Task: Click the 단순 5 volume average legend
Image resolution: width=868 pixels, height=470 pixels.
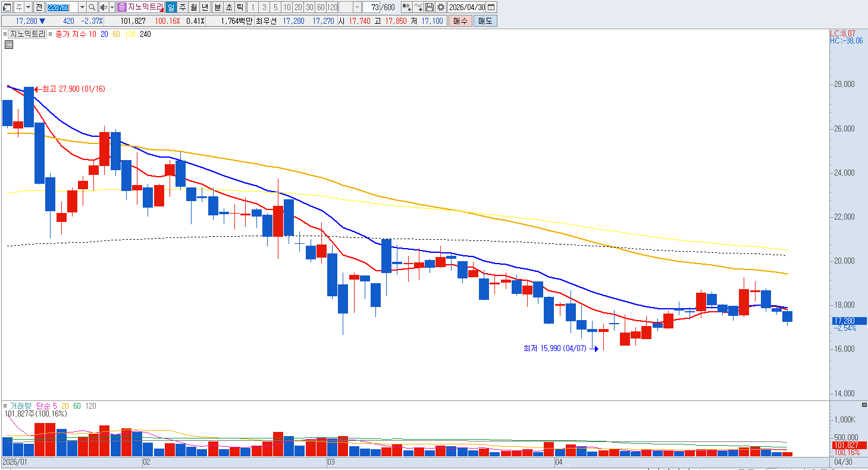Action: point(45,406)
